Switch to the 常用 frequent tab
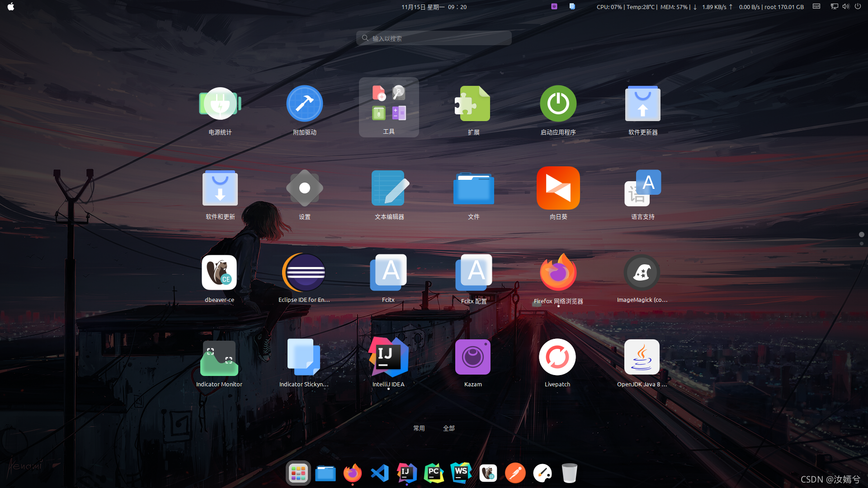Image resolution: width=868 pixels, height=488 pixels. point(419,428)
